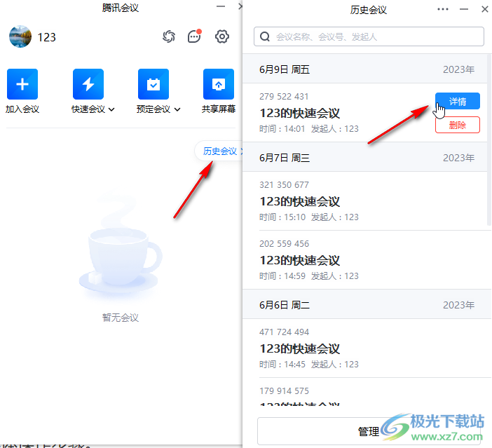Screen dimensions: 492x448
Task: Click the Share Screen (共享屏幕) icon
Action: [x=219, y=84]
